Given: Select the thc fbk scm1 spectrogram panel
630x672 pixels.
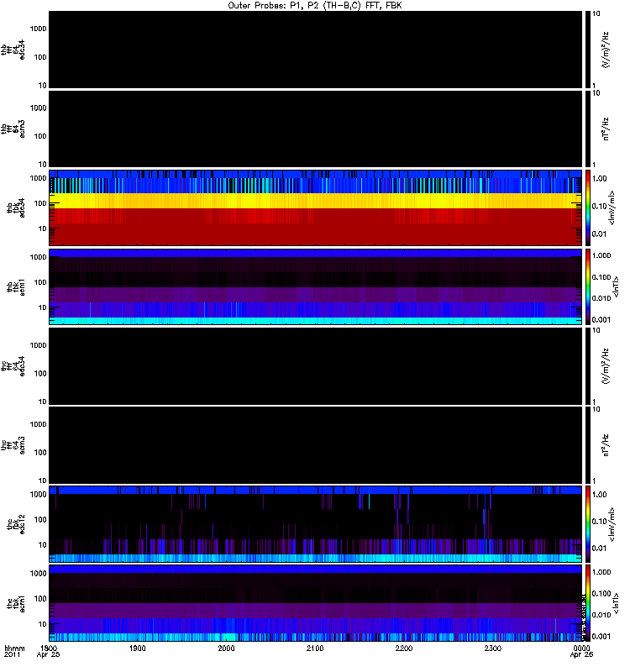Looking at the screenshot, I should coord(315,603).
